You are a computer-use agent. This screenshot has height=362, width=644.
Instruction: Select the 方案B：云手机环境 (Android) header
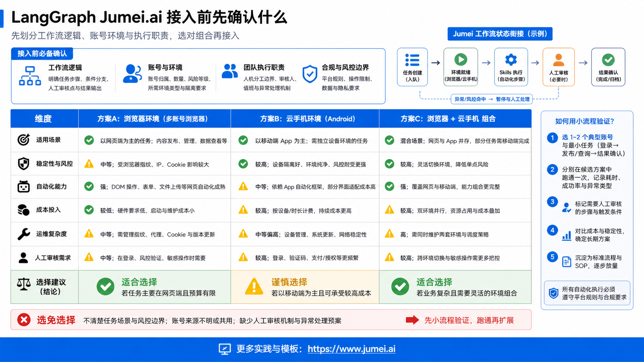305,118
